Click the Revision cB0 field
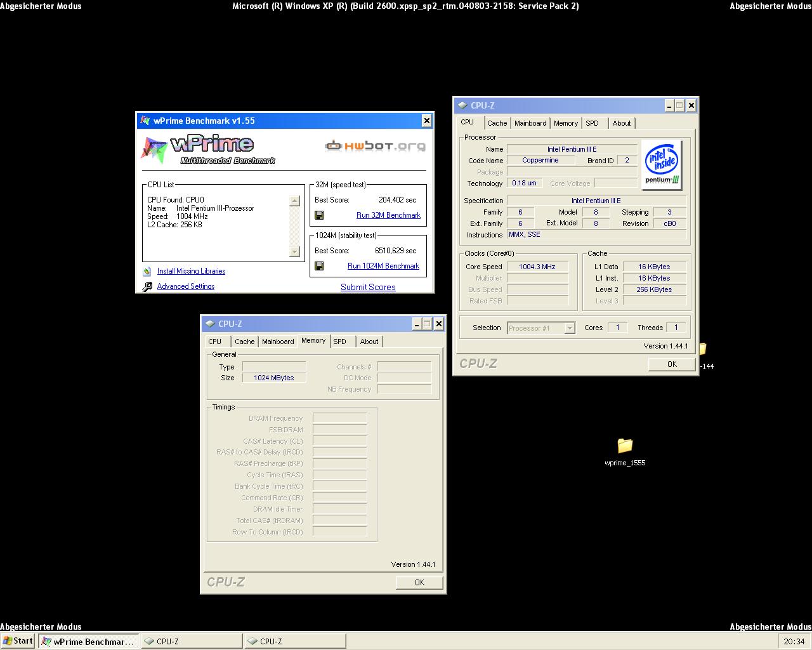The width and height of the screenshot is (812, 650). coord(670,223)
